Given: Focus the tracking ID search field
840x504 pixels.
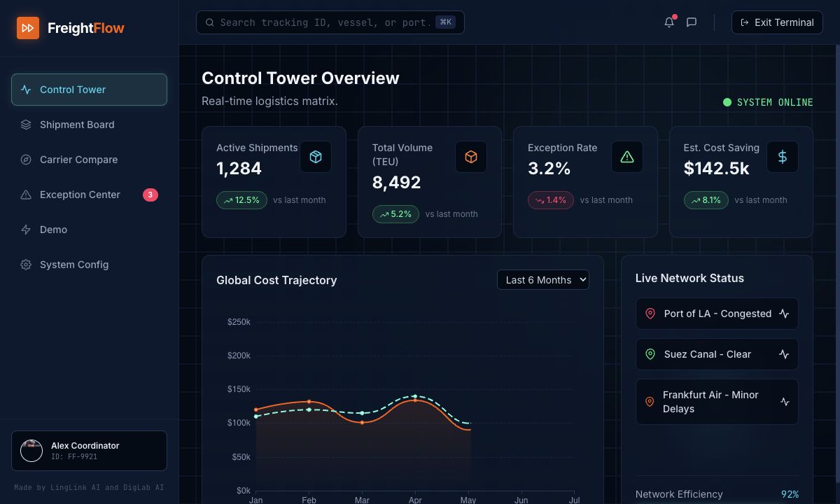Looking at the screenshot, I should coord(330,22).
